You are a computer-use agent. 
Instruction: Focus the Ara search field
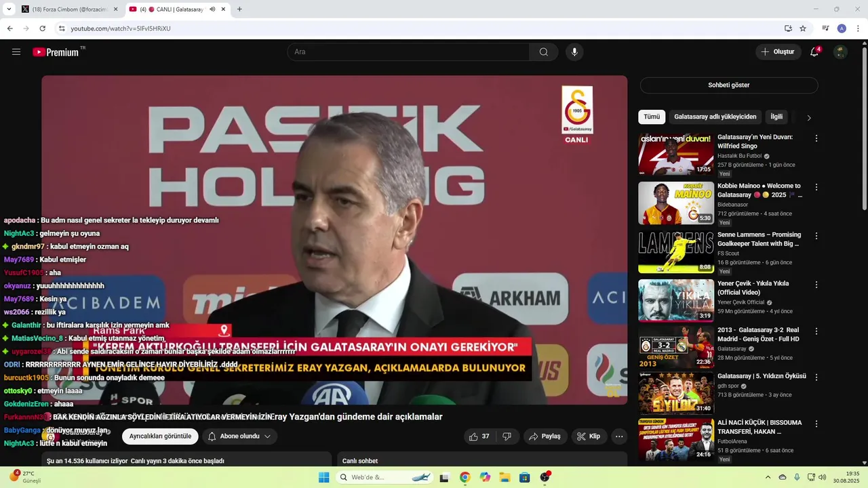[x=408, y=52]
